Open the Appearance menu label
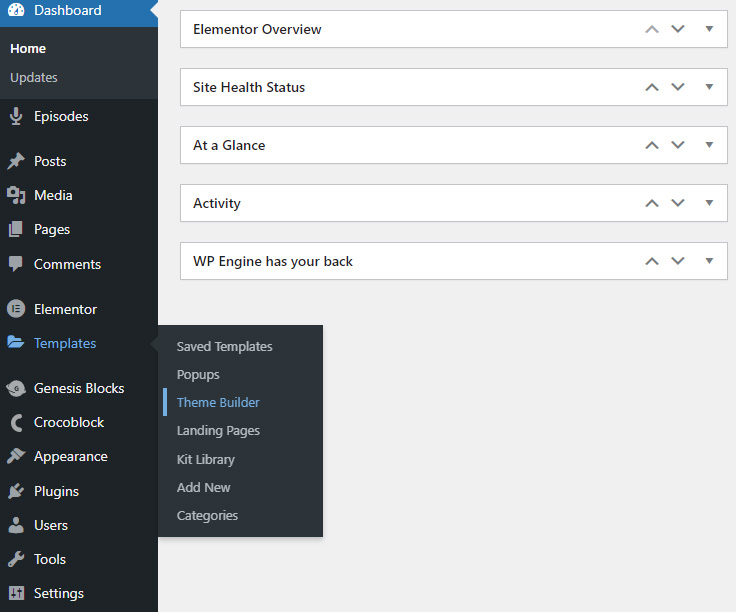Screen dimensions: 736x612 [71, 456]
